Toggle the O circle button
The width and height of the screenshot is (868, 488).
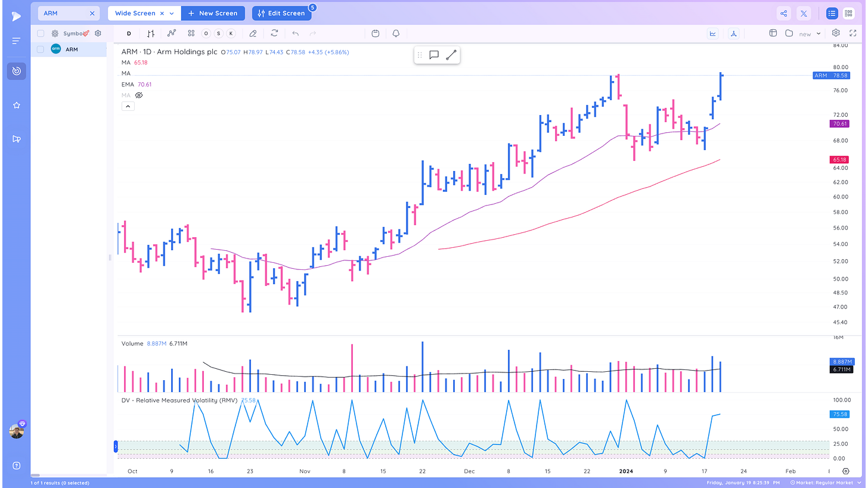(206, 33)
